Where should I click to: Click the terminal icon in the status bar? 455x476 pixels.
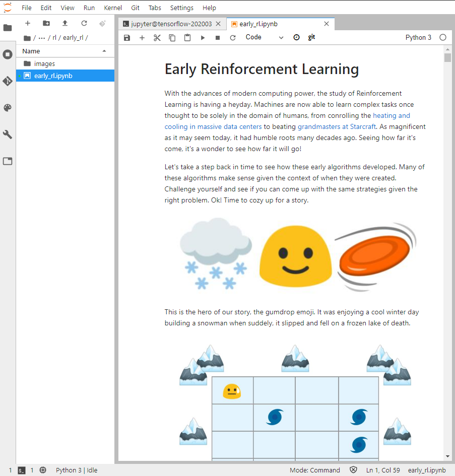coord(22,470)
